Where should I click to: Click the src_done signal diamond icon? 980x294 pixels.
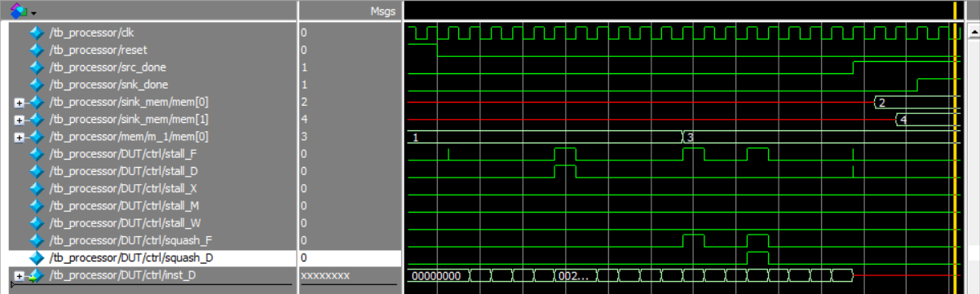[x=36, y=67]
